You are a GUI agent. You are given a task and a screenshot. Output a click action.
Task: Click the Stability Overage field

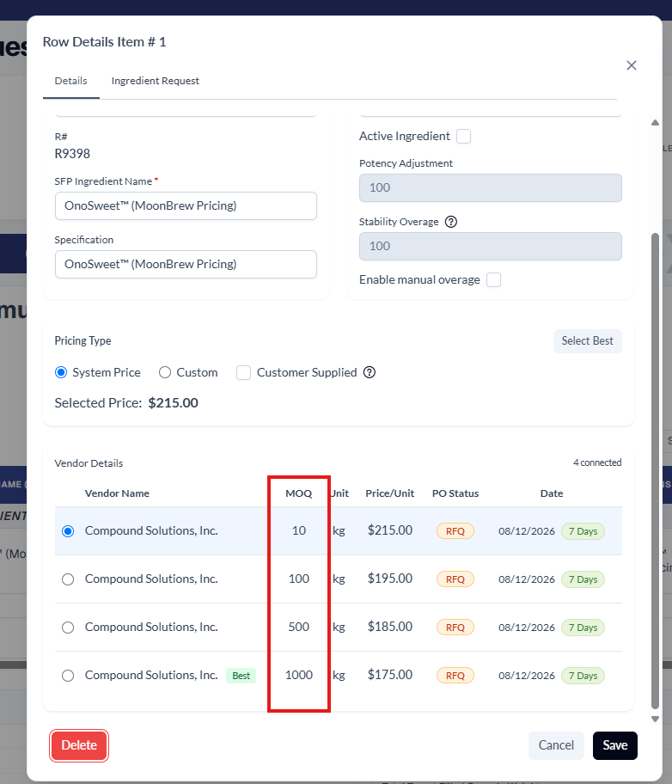[491, 246]
